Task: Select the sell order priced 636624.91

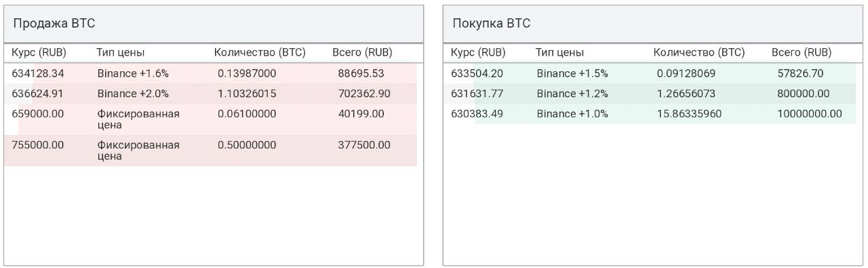Action: [210, 94]
